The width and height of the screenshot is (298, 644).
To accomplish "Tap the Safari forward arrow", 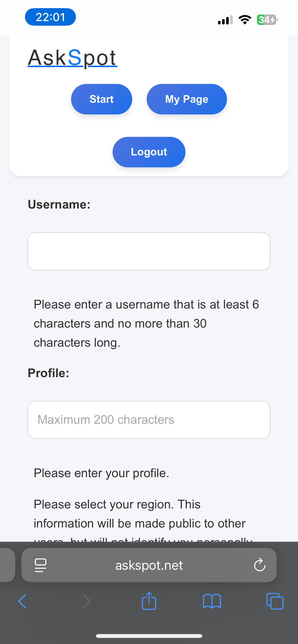I will click(87, 601).
